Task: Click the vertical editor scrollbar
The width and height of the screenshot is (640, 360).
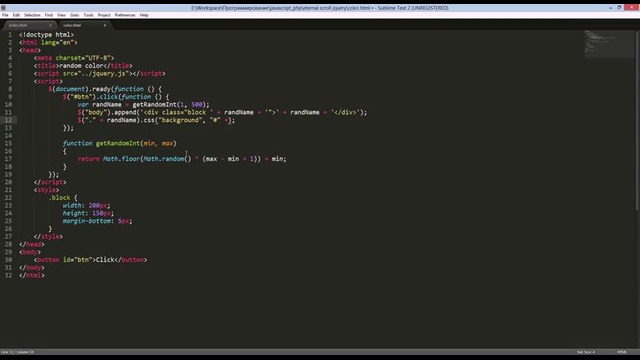Action: tap(637, 120)
